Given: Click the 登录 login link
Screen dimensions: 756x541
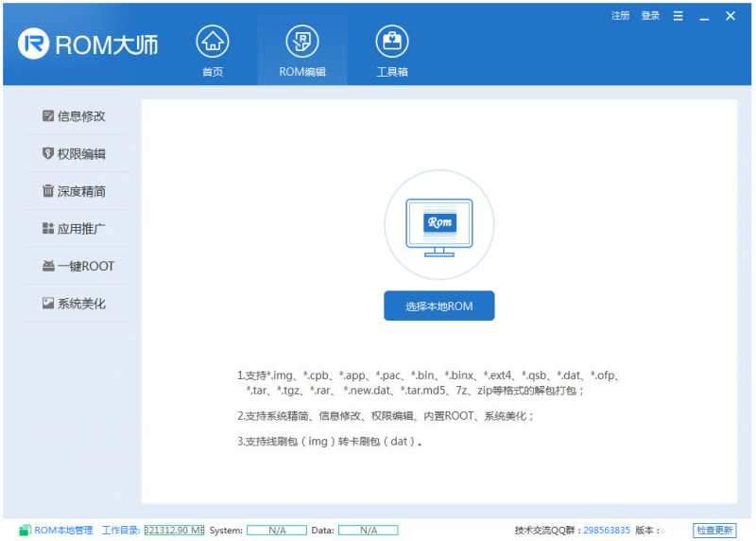Looking at the screenshot, I should pyautogui.click(x=650, y=16).
